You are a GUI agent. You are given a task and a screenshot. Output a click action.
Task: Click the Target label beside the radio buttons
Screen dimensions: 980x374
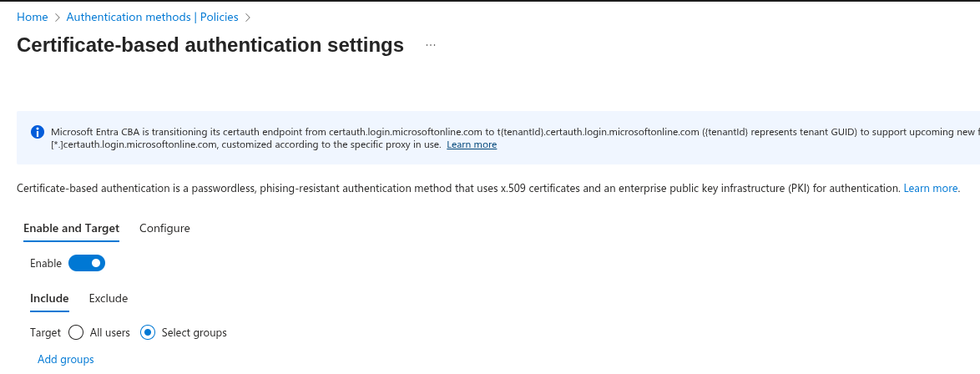[x=45, y=332]
